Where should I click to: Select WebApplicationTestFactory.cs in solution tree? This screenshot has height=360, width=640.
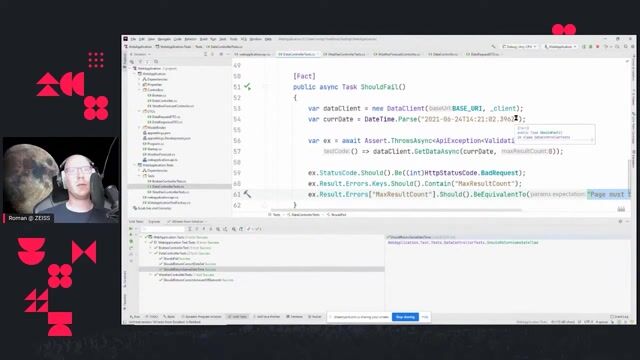coord(167,202)
